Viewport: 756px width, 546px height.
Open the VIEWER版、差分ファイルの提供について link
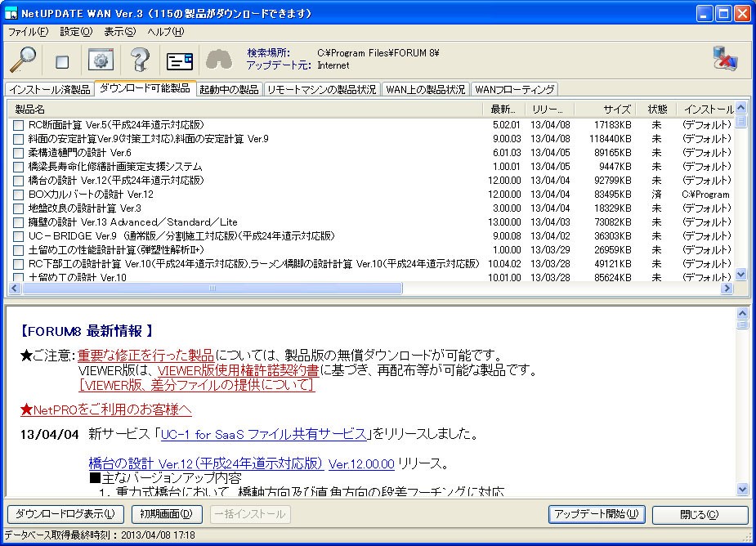(197, 385)
